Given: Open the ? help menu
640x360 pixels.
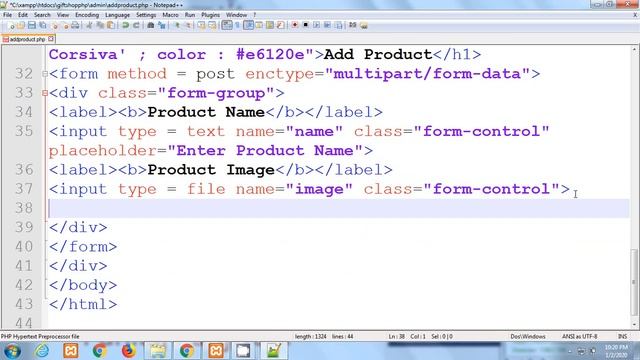Looking at the screenshot, I should click(255, 15).
